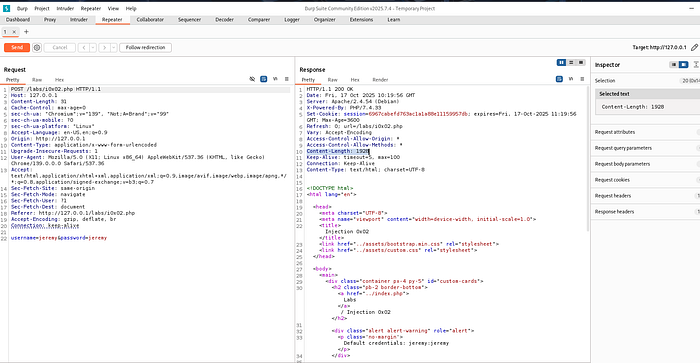Select side-by-side layout view
Image resolution: width=700 pixels, height=363 pixels.
[562, 63]
